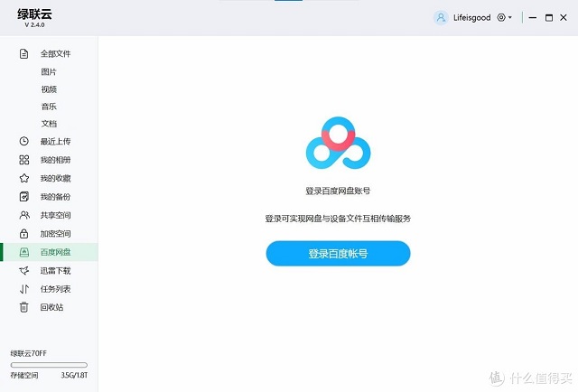Open 迅雷下载 bird icon
The width and height of the screenshot is (578, 392).
pos(24,271)
